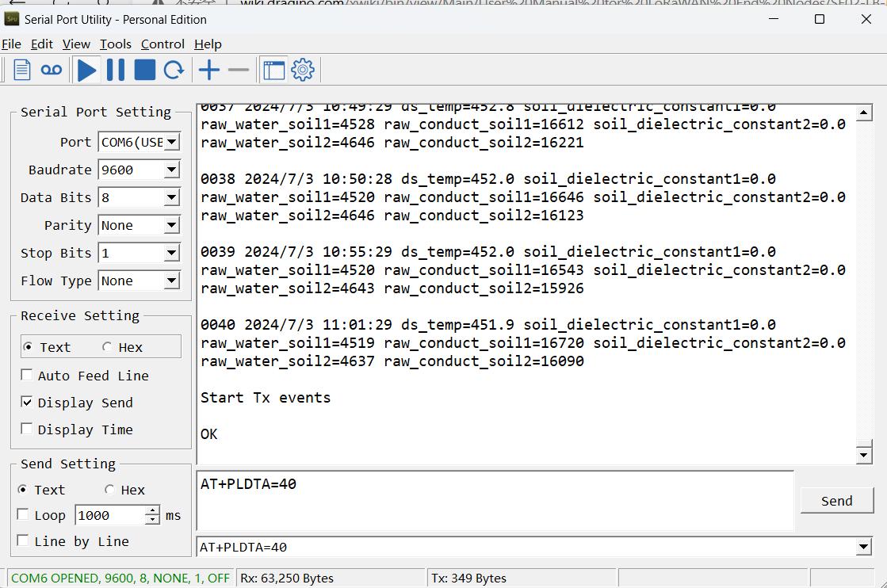The image size is (887, 588).
Task: Click log entry '0039 2024/7/3 10:55:29'
Action: coord(296,251)
